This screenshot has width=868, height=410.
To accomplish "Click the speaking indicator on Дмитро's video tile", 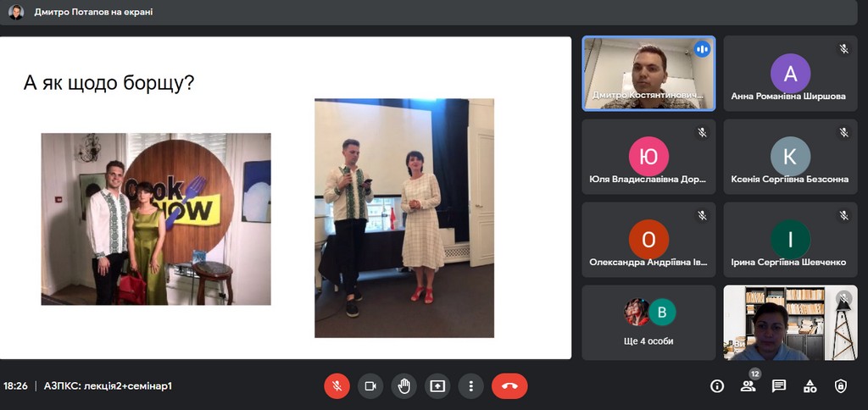I will tap(702, 49).
